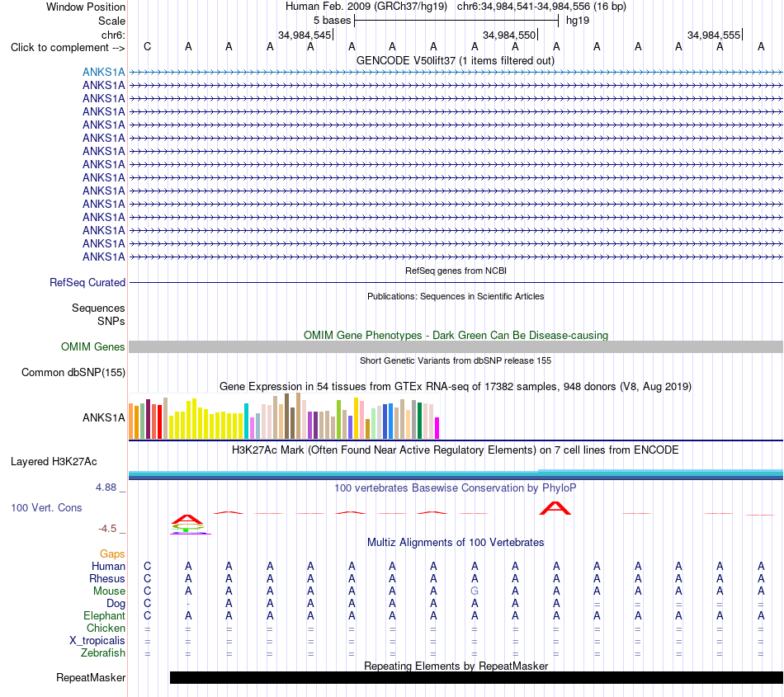Click the '5 bases' scale label
The width and height of the screenshot is (784, 697).
point(332,21)
